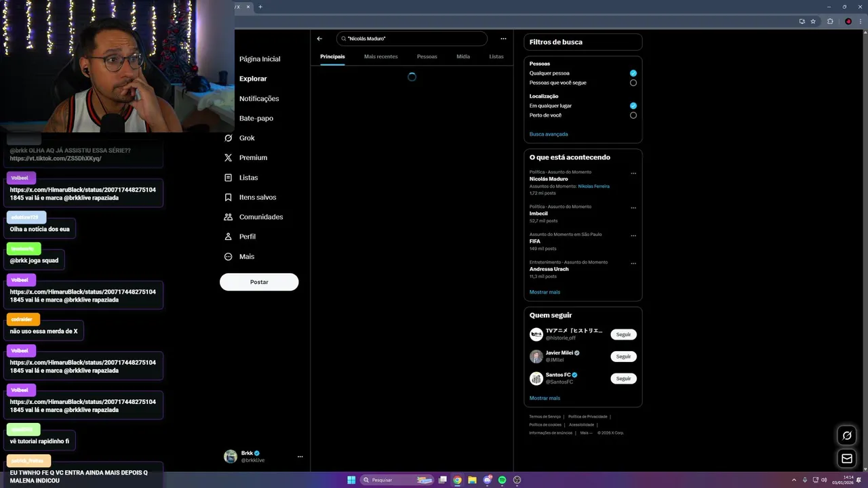
Task: Select Pessoas que você segue option
Action: (x=633, y=83)
